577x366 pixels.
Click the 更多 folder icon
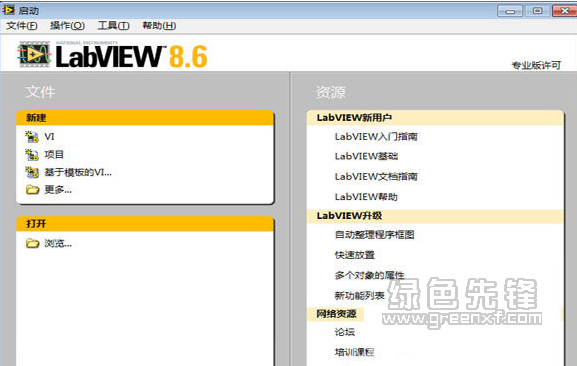tap(32, 190)
